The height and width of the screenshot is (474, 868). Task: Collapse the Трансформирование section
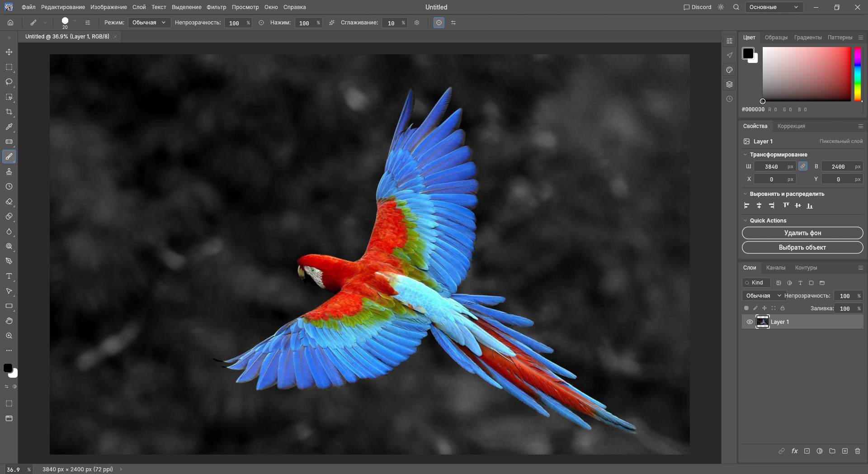[x=745, y=155]
